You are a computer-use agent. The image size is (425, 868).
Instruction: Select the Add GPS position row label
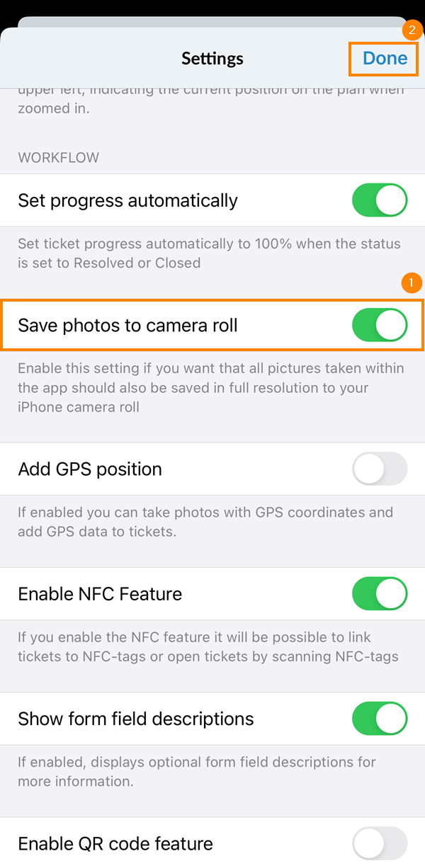[x=90, y=469]
